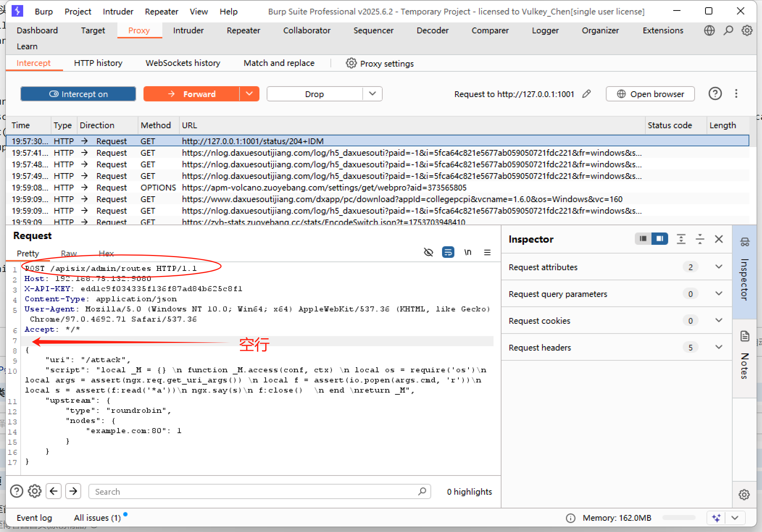This screenshot has width=762, height=532.
Task: Click the magnifier search icon in top bar
Action: pos(728,30)
